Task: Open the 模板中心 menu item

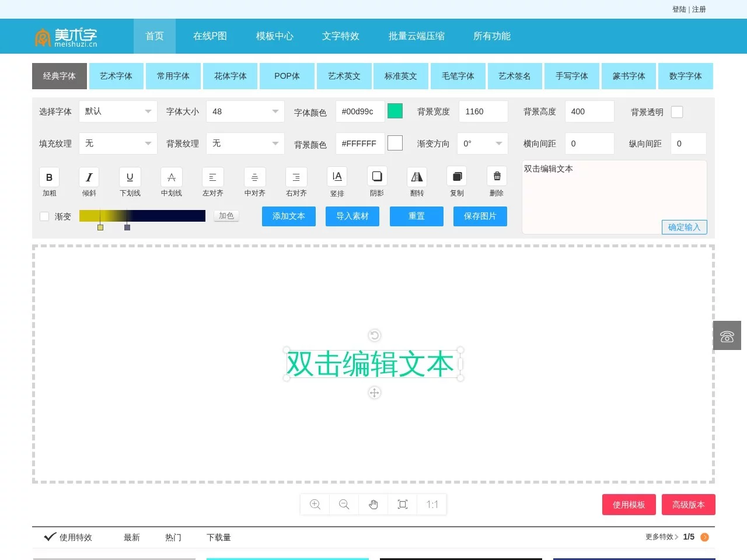Action: [x=274, y=36]
